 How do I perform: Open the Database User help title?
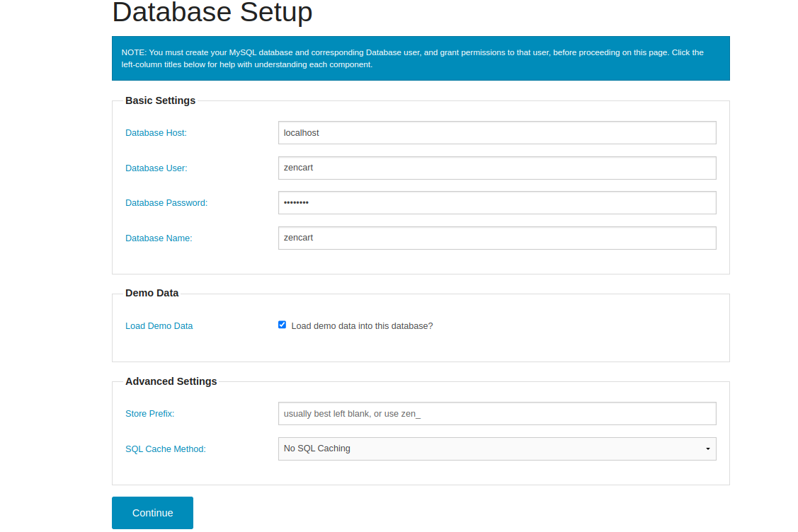click(156, 168)
